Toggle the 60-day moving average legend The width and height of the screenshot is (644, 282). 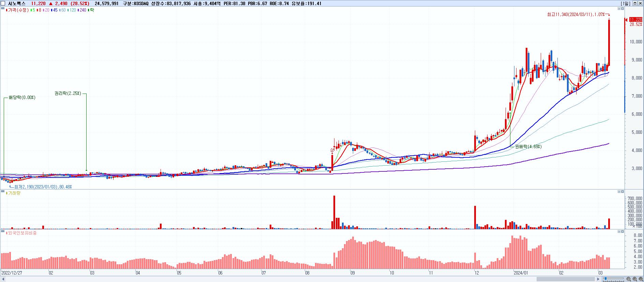coord(62,10)
